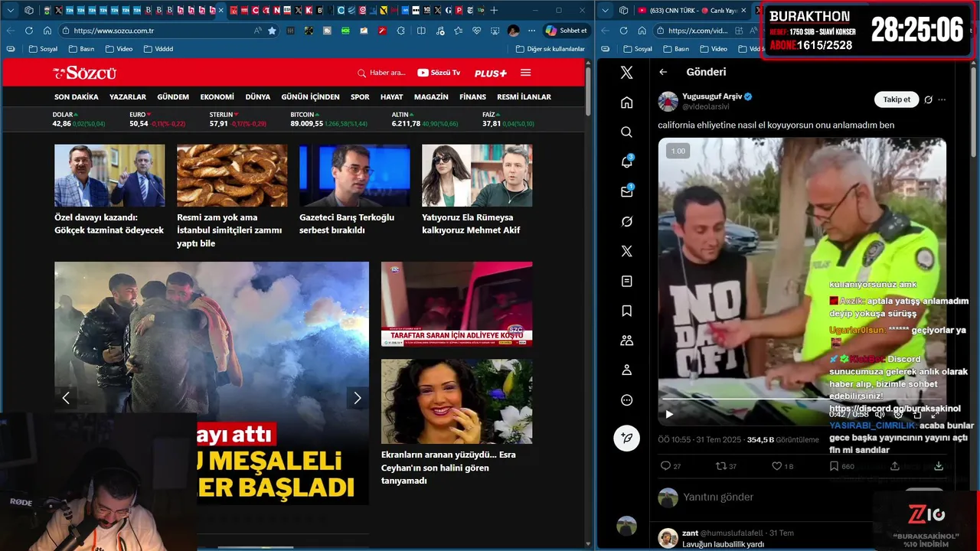Click BITCOIN 89.009,55 price
980x551 pixels.
point(329,119)
